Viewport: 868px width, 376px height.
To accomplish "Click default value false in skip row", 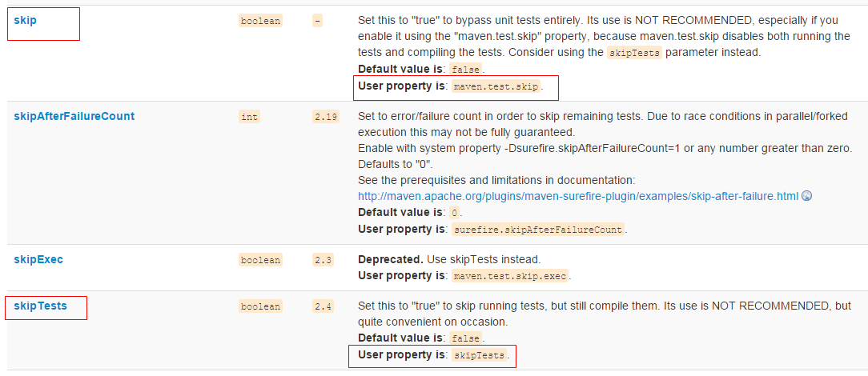I will coord(465,70).
